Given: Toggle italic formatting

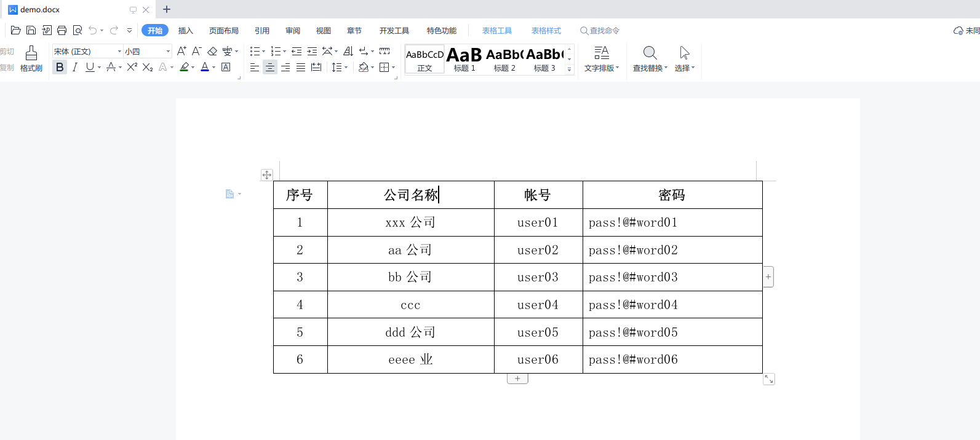Looking at the screenshot, I should 74,68.
